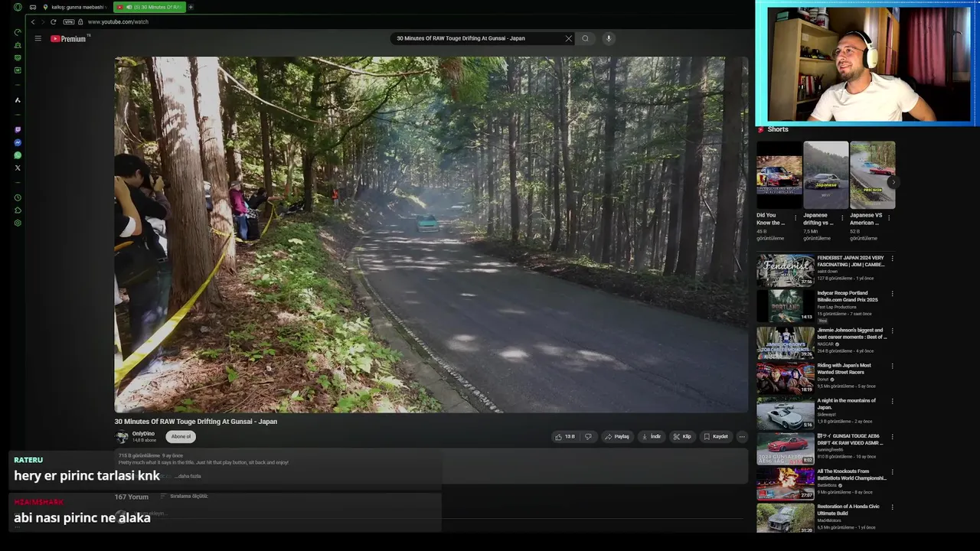Clear the search box with X

(569, 38)
